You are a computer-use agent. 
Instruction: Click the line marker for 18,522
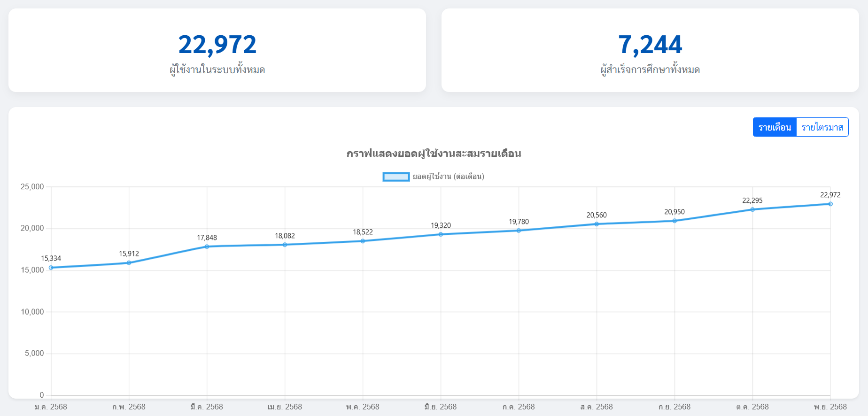pos(363,241)
